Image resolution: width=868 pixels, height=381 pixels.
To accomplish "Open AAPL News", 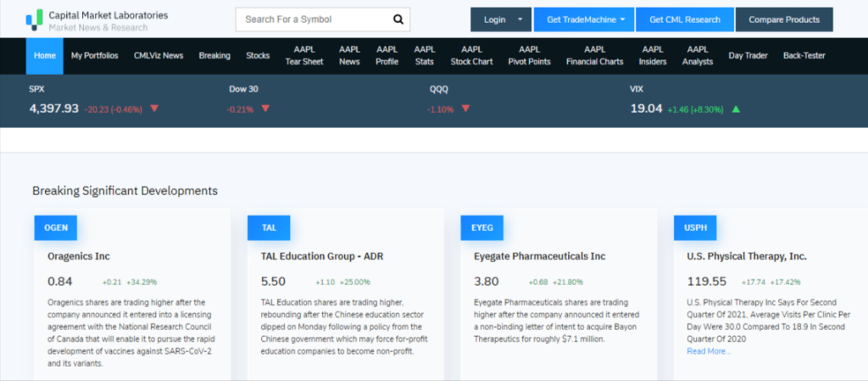I will point(349,55).
